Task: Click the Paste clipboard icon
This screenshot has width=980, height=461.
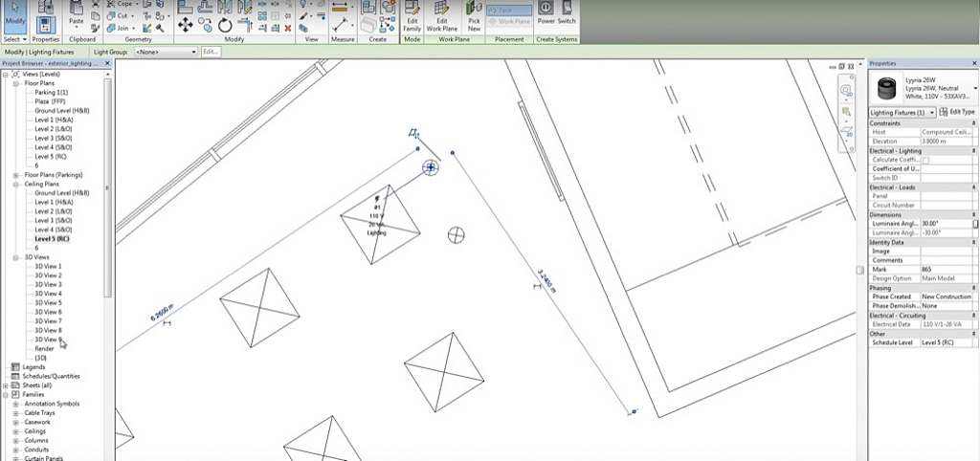Action: (x=76, y=12)
